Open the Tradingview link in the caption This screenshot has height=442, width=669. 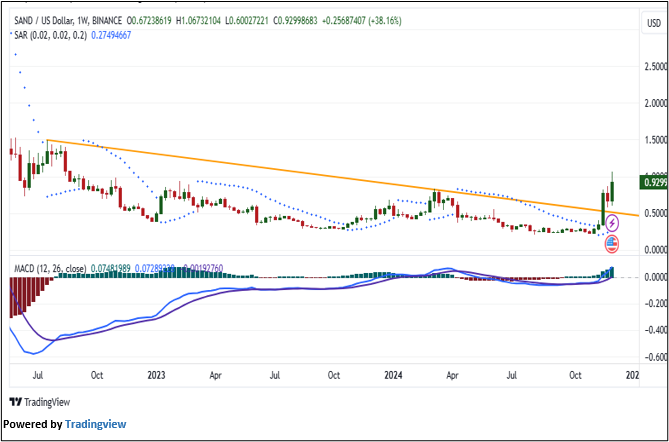(x=96, y=425)
